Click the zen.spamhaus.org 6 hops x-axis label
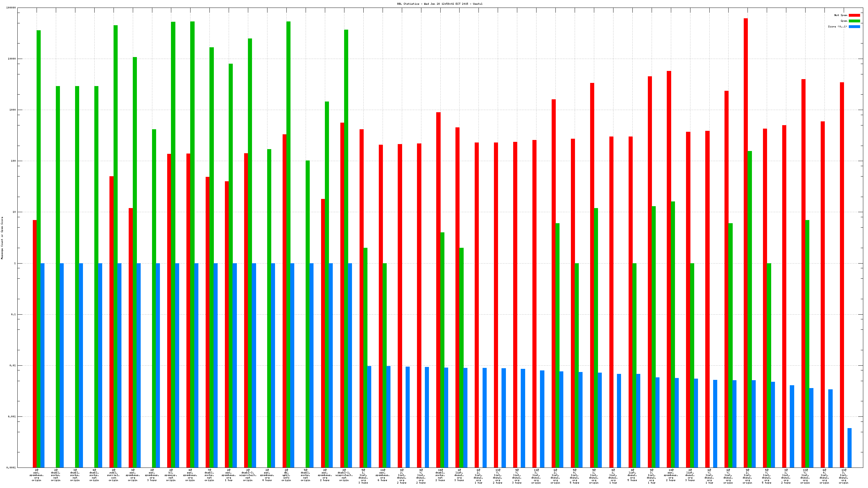 (382, 475)
